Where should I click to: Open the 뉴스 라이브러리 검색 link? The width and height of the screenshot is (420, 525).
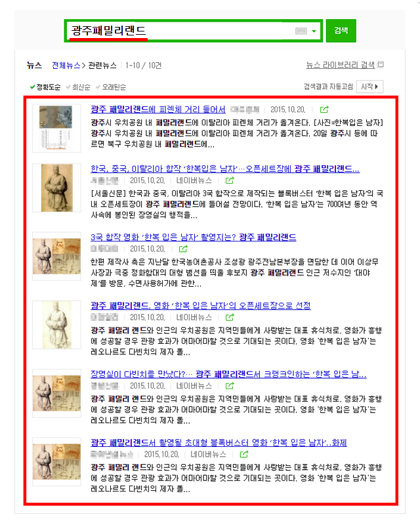341,64
